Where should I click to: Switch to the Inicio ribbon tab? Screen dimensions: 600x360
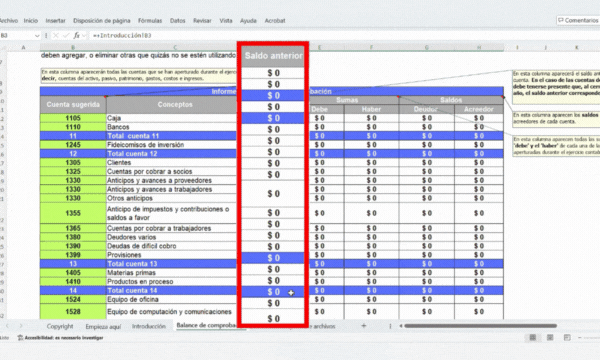click(31, 21)
